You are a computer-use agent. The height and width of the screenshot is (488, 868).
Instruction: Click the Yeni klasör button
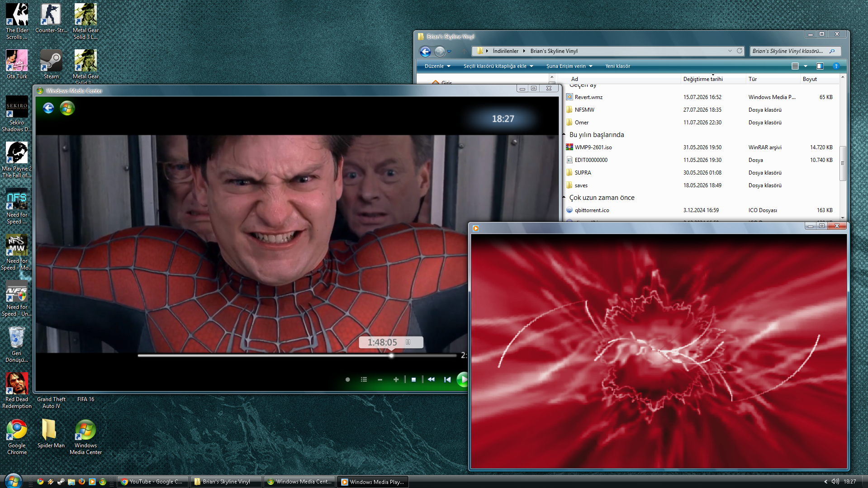point(618,66)
